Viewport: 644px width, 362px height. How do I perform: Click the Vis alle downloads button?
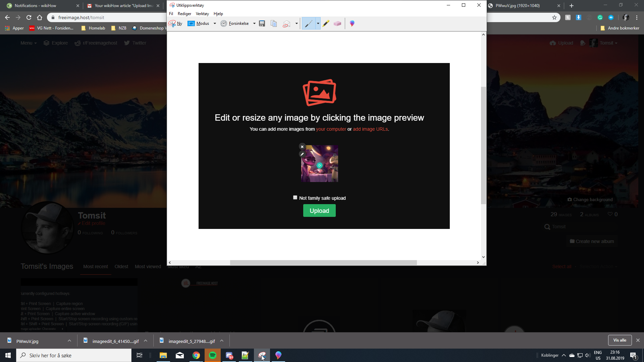pyautogui.click(x=620, y=340)
